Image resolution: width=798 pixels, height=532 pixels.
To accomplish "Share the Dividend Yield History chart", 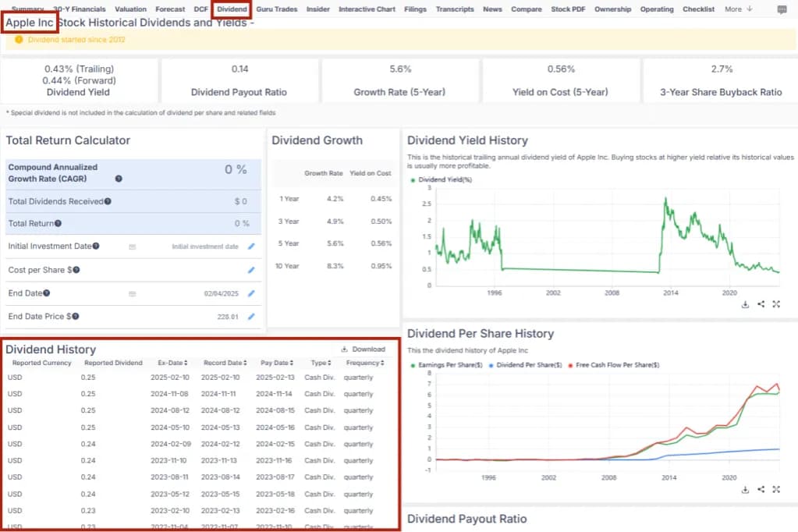I will (761, 304).
